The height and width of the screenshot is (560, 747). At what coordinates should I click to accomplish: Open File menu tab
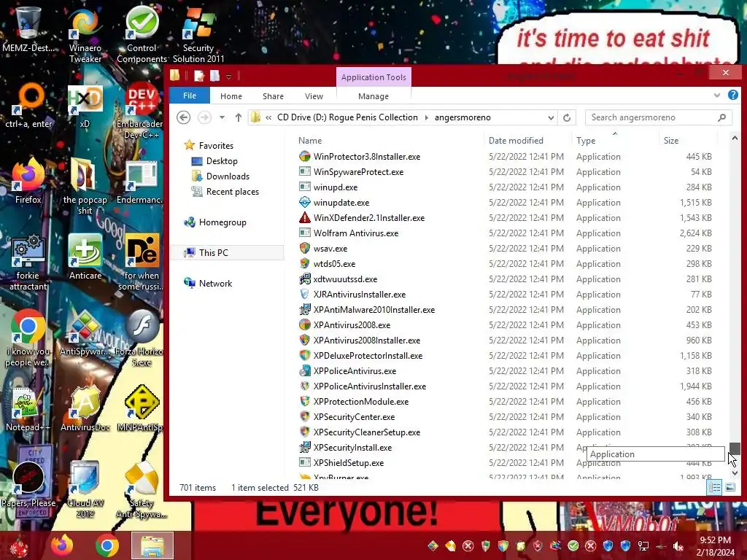pyautogui.click(x=190, y=96)
